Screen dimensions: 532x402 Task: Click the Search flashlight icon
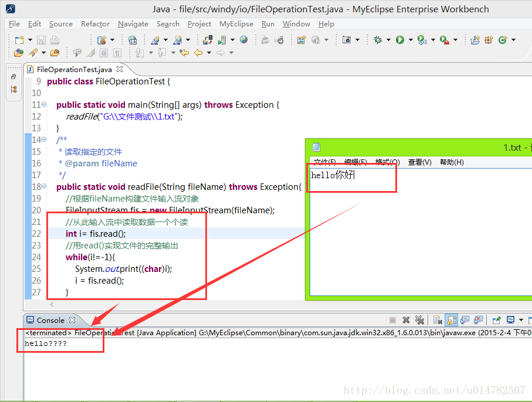coord(33,53)
